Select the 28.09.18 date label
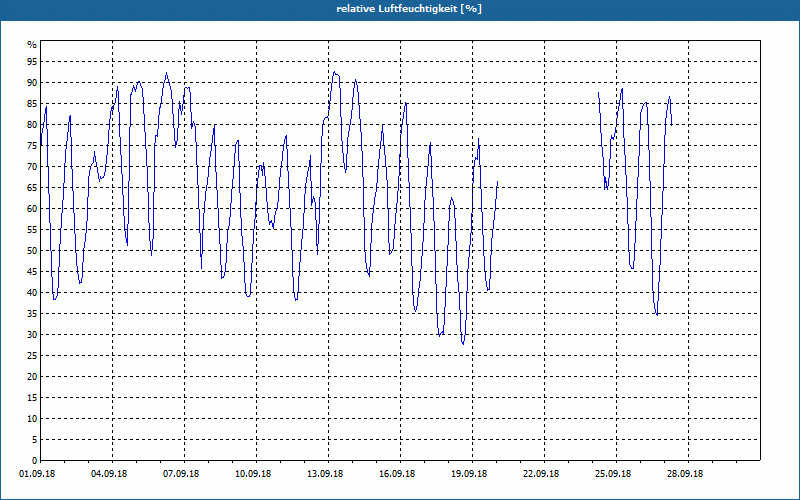Screen dimensions: 800x500 (x=685, y=474)
